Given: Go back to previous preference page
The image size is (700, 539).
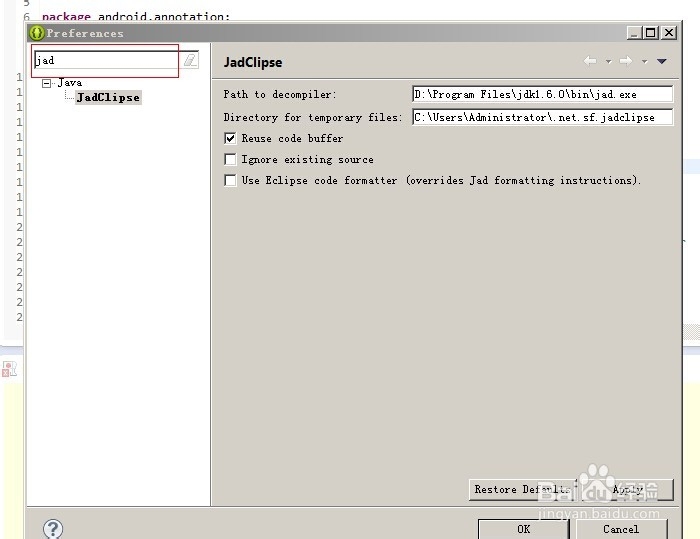Looking at the screenshot, I should tap(590, 61).
